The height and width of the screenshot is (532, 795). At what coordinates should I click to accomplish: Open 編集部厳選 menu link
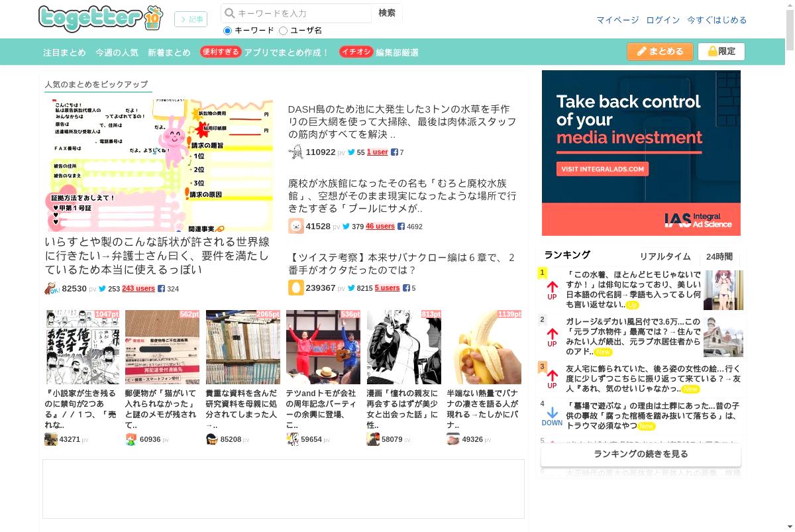pyautogui.click(x=397, y=52)
